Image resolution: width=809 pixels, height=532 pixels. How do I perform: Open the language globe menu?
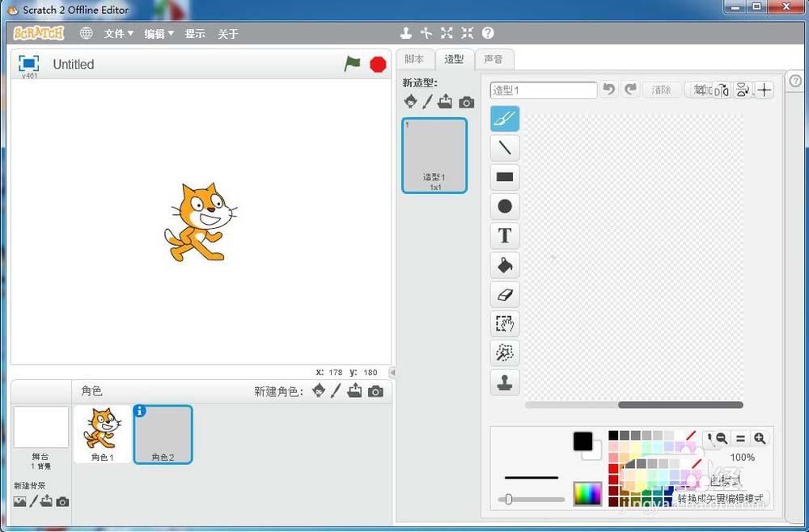(87, 33)
